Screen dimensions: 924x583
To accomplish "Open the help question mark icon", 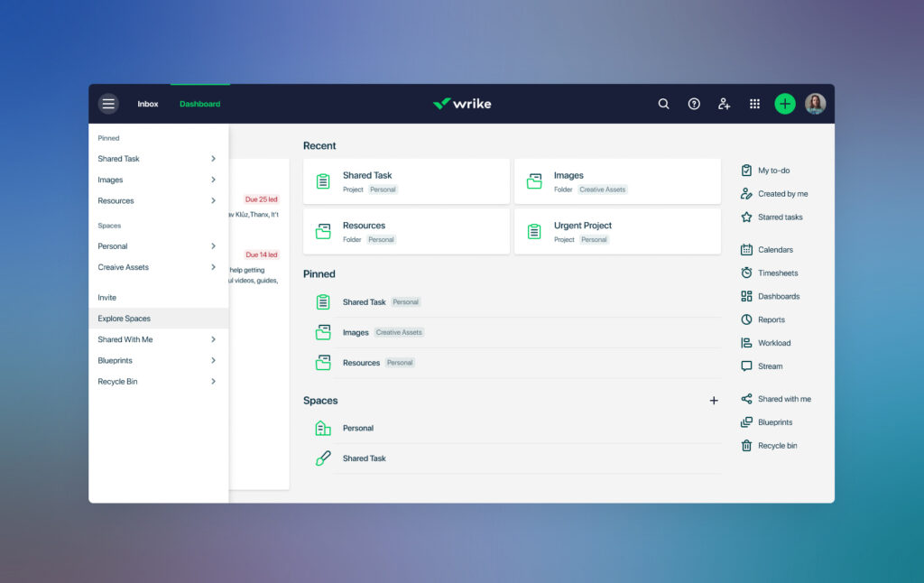I will (694, 104).
